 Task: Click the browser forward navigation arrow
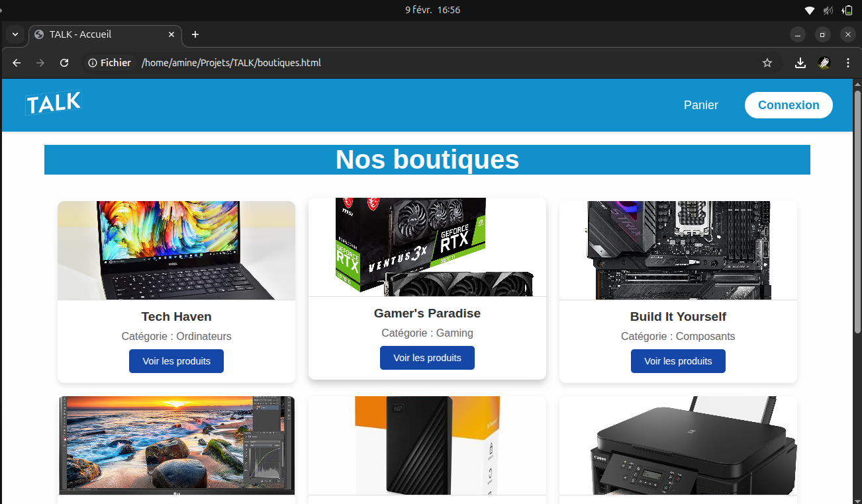click(x=40, y=63)
